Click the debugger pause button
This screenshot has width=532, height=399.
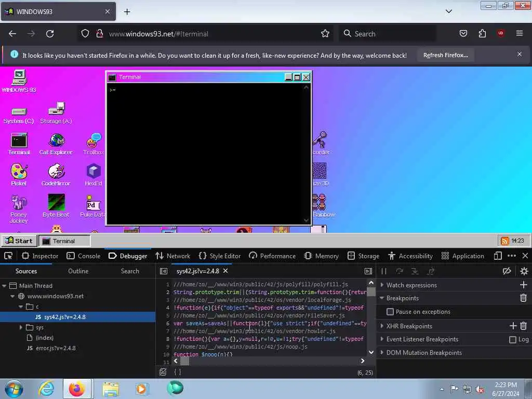(384, 271)
